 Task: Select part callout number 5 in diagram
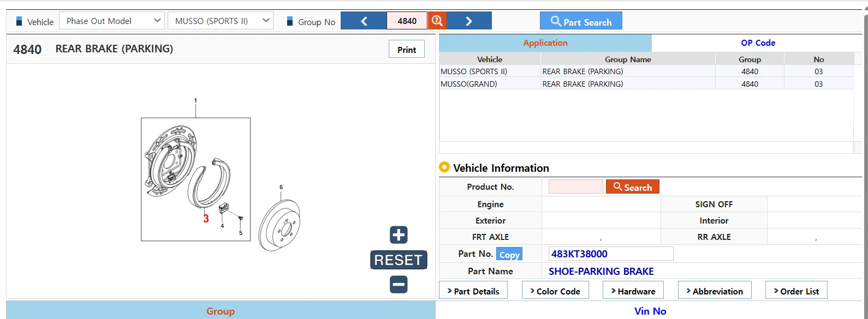241,233
